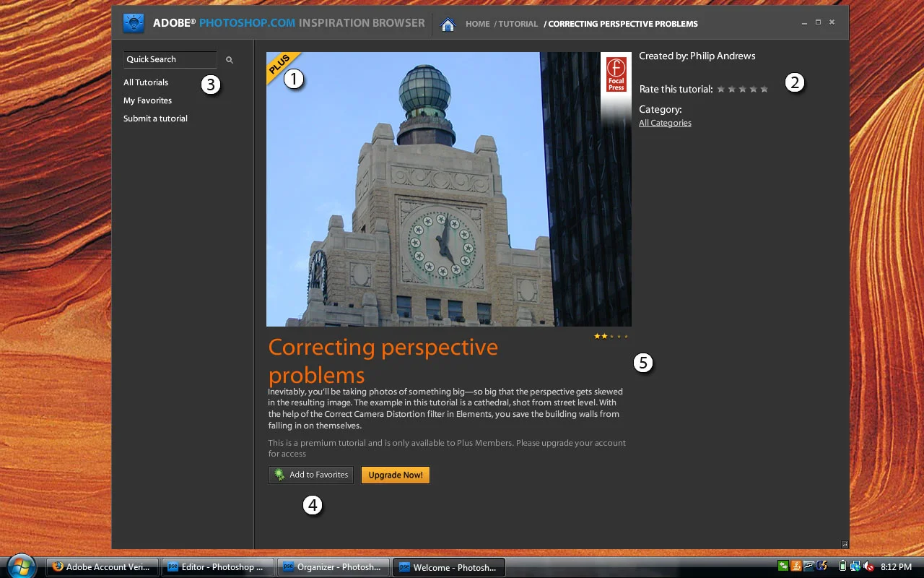Viewport: 924px width, 578px height.
Task: Rate the tutorial four stars
Action: tap(753, 90)
